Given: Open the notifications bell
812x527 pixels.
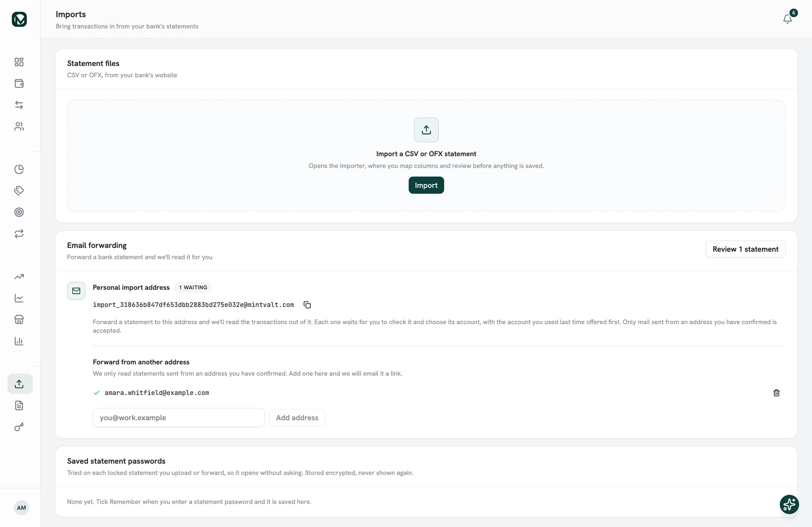Looking at the screenshot, I should coord(788,19).
